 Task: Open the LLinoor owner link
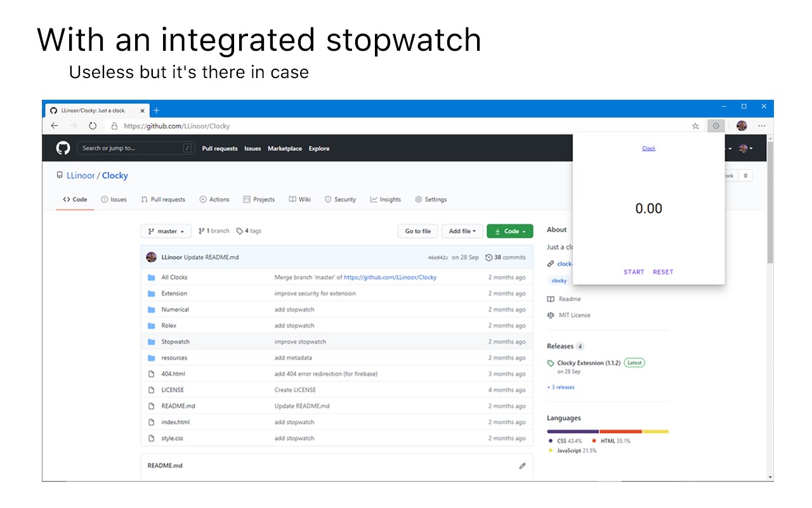[x=81, y=176]
